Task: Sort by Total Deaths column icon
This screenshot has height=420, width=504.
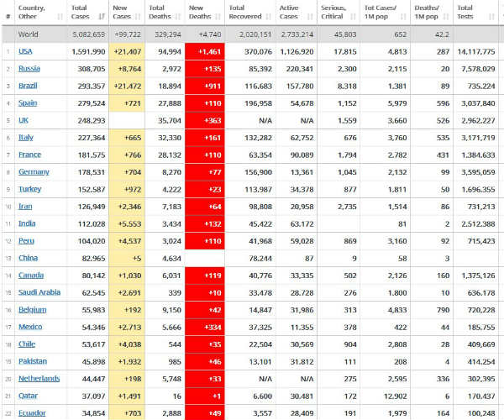Action: (x=178, y=17)
